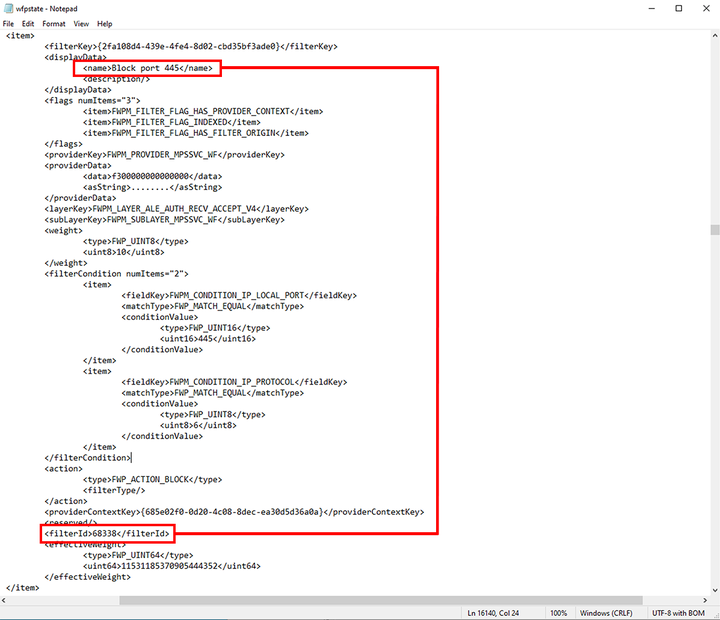Click the uint16 value 445 line
The height and width of the screenshot is (620, 720).
tap(208, 339)
